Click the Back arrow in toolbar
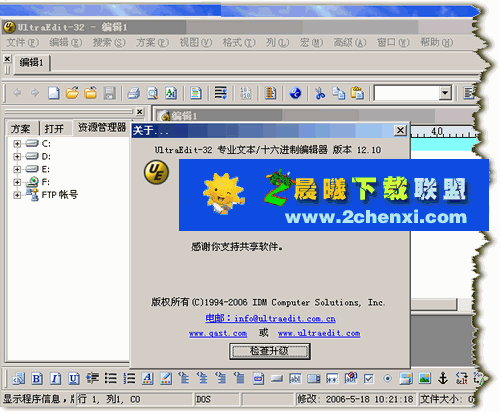This screenshot has width=500, height=412. [17, 93]
